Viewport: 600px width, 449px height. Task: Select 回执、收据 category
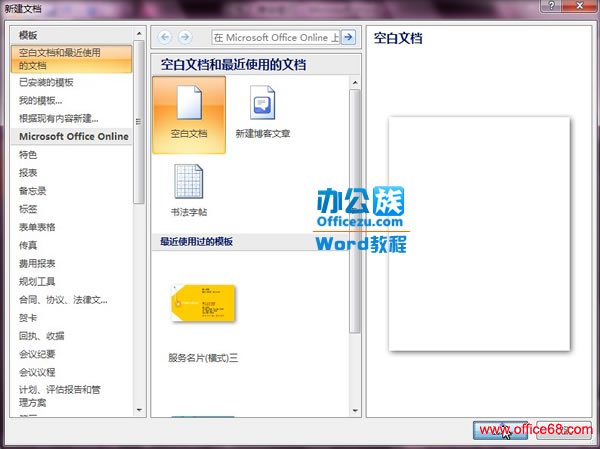point(42,336)
